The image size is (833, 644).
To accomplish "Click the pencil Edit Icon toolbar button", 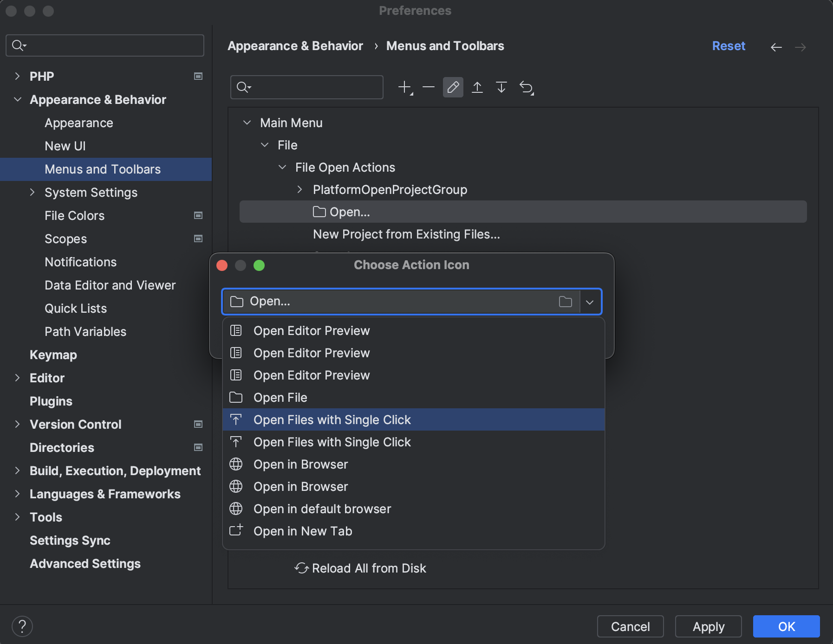I will click(x=453, y=87).
